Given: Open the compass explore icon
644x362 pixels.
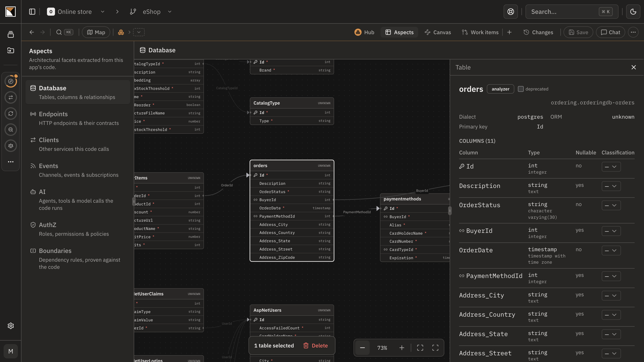Looking at the screenshot, I should click(x=11, y=81).
